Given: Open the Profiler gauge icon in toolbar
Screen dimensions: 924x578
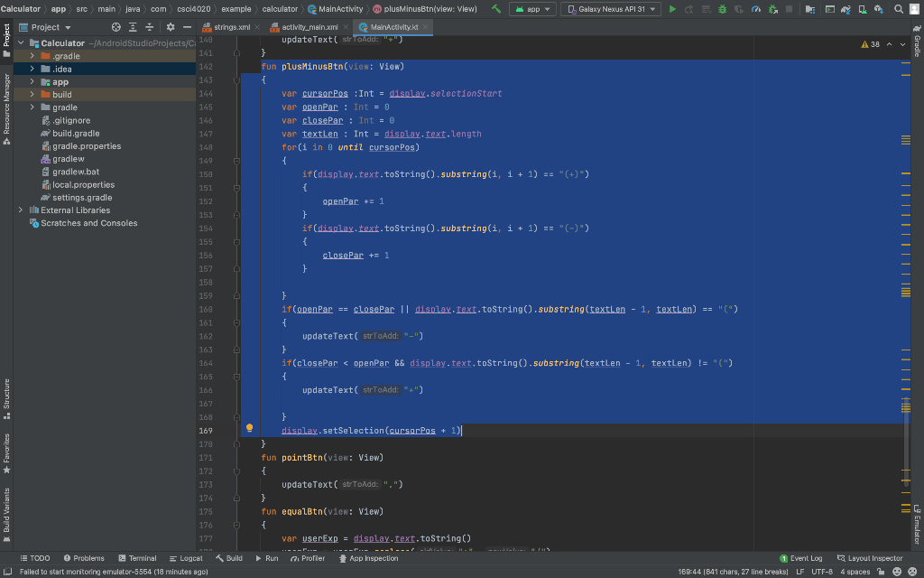Looking at the screenshot, I should pos(755,9).
